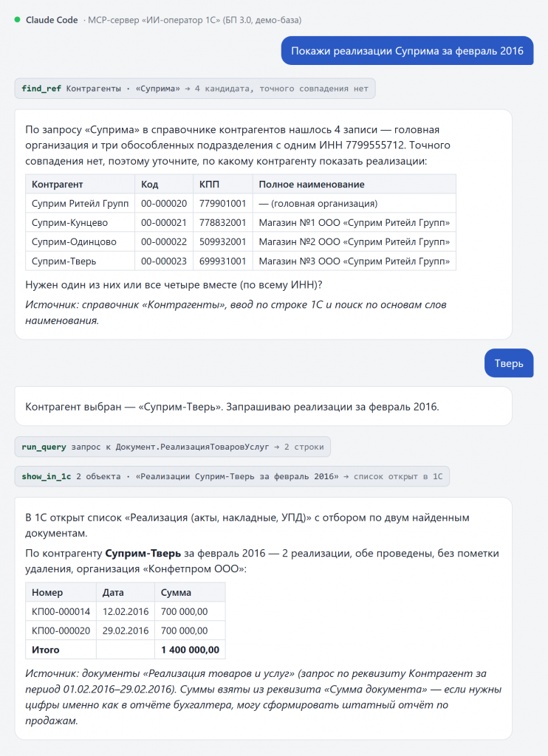Click the green status dot beside Claude Code
This screenshot has height=756, width=548.
pyautogui.click(x=18, y=20)
